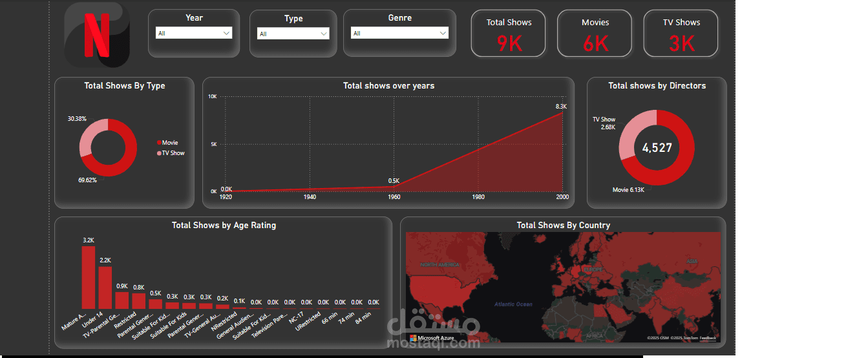Click the 66 min axis label
The height and width of the screenshot is (358, 868).
click(330, 319)
